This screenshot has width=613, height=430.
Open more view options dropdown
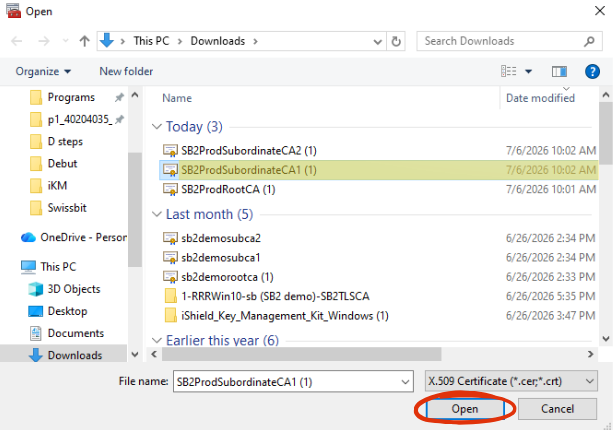pos(528,72)
